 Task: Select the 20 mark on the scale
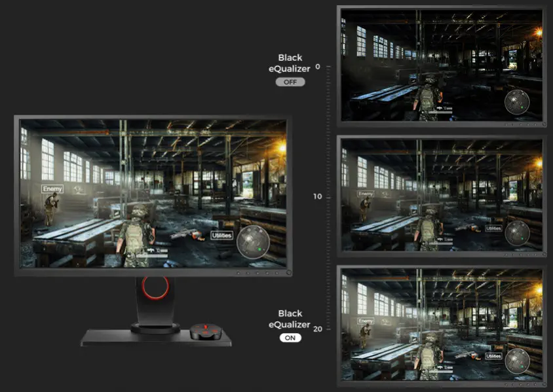[318, 329]
